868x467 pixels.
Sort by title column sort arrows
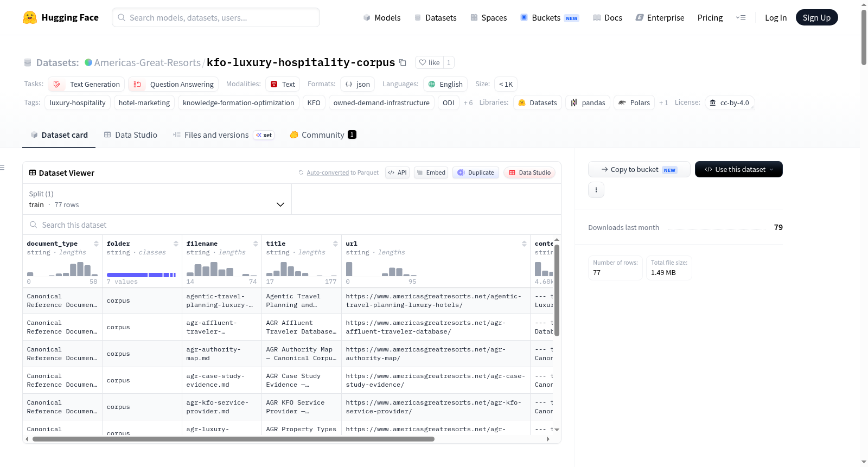[x=335, y=244]
